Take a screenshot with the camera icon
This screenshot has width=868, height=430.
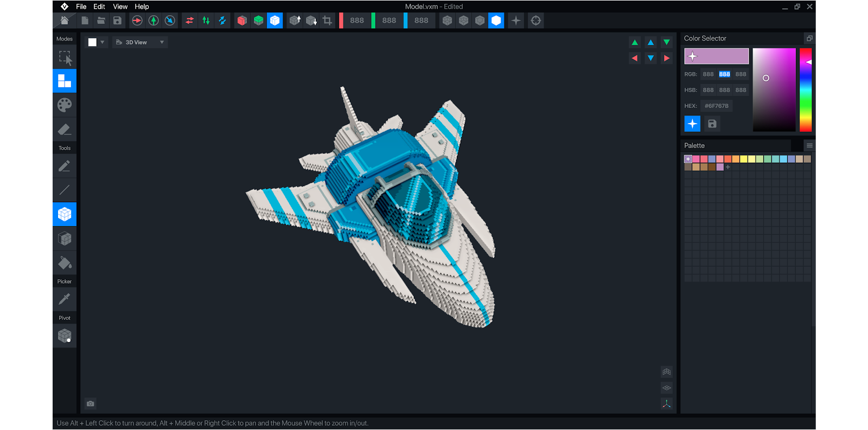point(91,403)
